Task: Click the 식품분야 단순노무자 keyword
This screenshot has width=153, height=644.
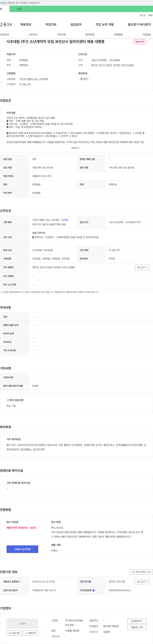Action: click(42, 176)
